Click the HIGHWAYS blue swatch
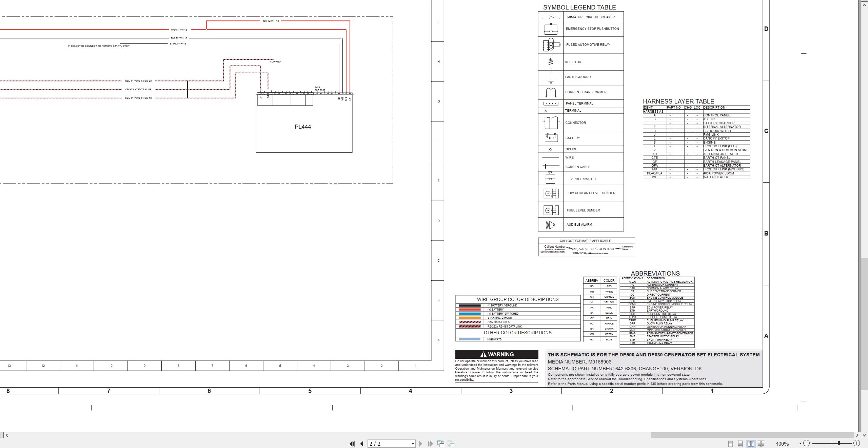Screen dimensions: 868x448 pos(469,339)
